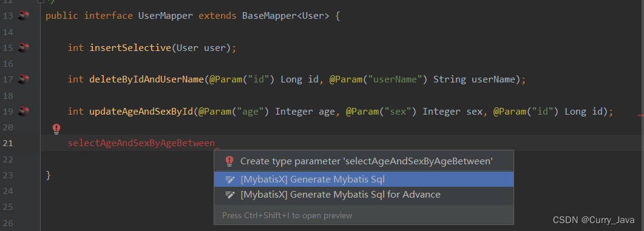The height and width of the screenshot is (231, 644).
Task: Click the MybatisX gutter icon for updateAgeAndSexById
Action: pyautogui.click(x=24, y=111)
